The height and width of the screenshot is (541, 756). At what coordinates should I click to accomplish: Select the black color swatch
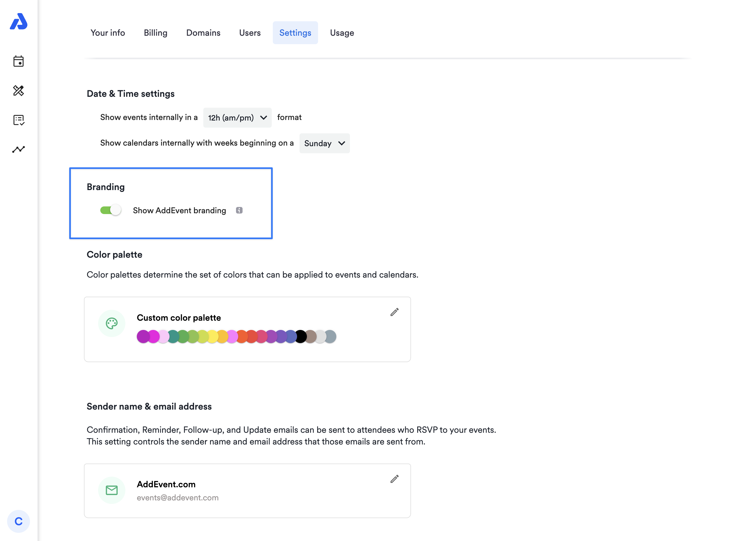tap(301, 336)
